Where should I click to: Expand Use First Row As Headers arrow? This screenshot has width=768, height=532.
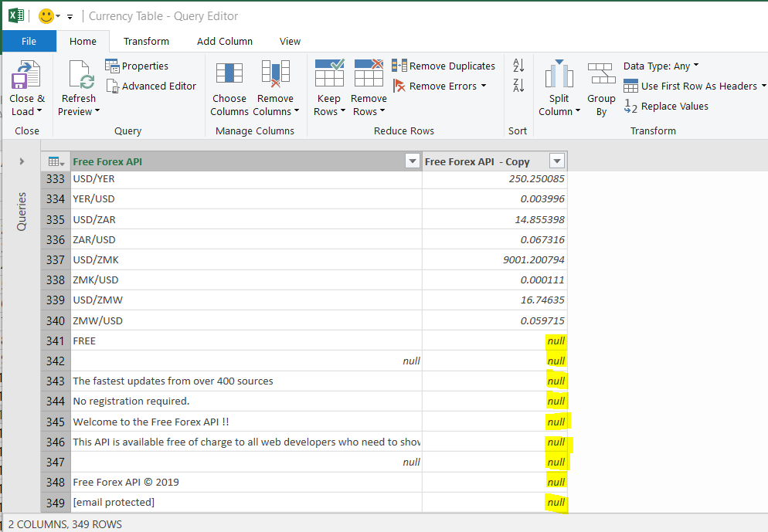[x=763, y=86]
